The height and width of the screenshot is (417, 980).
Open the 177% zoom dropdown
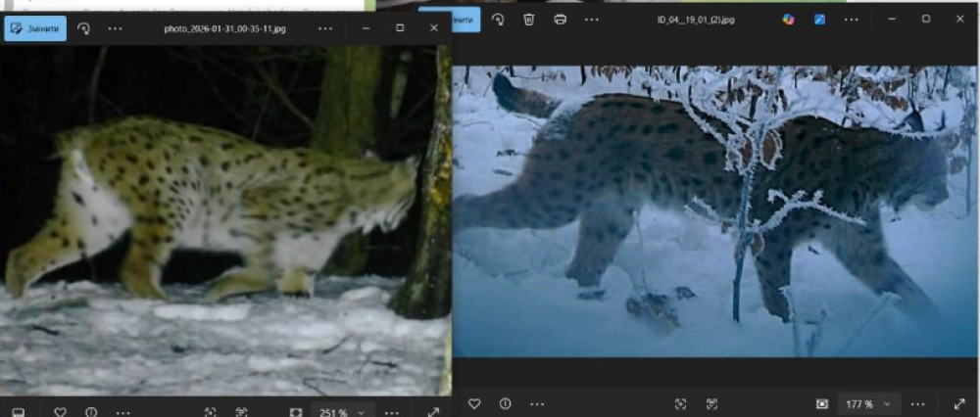click(869, 403)
